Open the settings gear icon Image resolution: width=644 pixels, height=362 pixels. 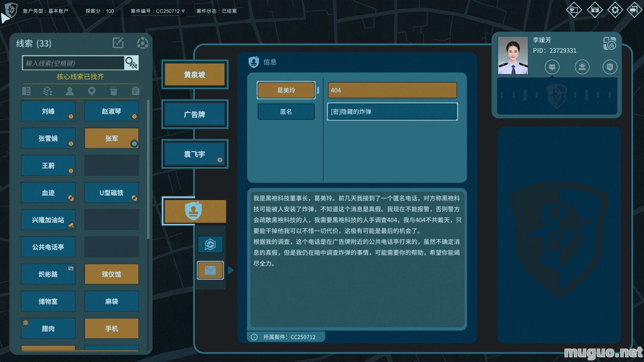click(615, 10)
